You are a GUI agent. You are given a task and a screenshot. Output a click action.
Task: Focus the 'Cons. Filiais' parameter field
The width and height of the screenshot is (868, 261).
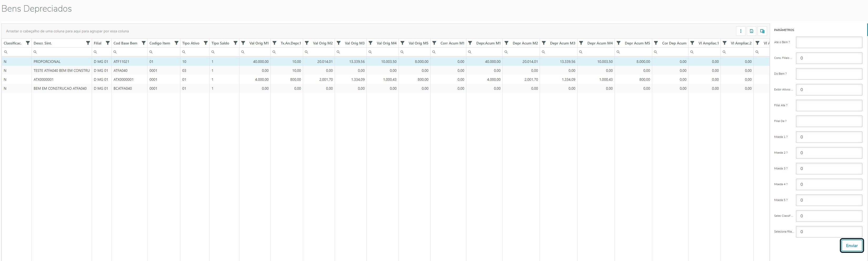point(829,58)
